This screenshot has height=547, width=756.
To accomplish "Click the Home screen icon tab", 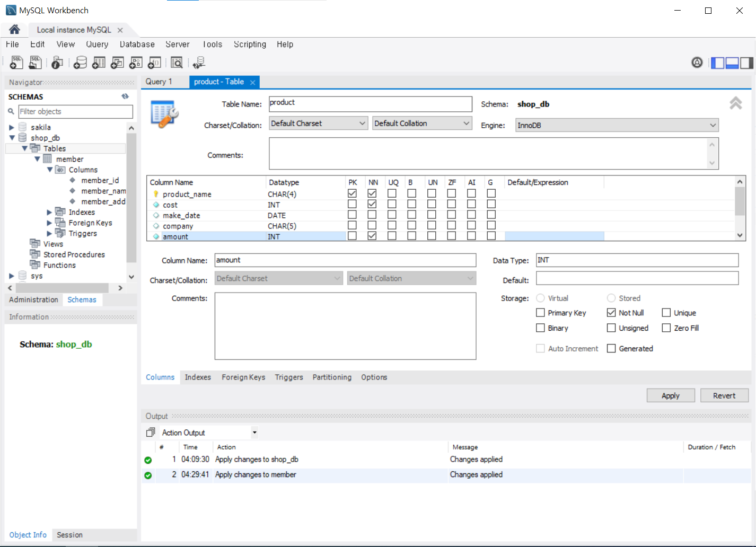I will point(14,29).
